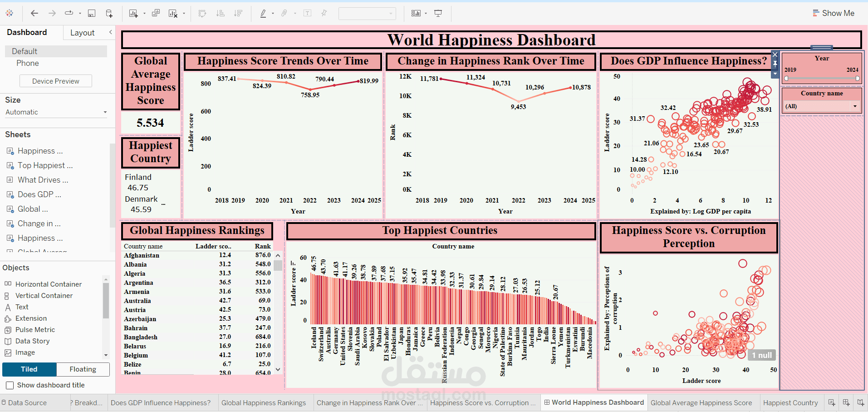Open the Show Me panel
This screenshot has height=412, width=868.
point(834,13)
